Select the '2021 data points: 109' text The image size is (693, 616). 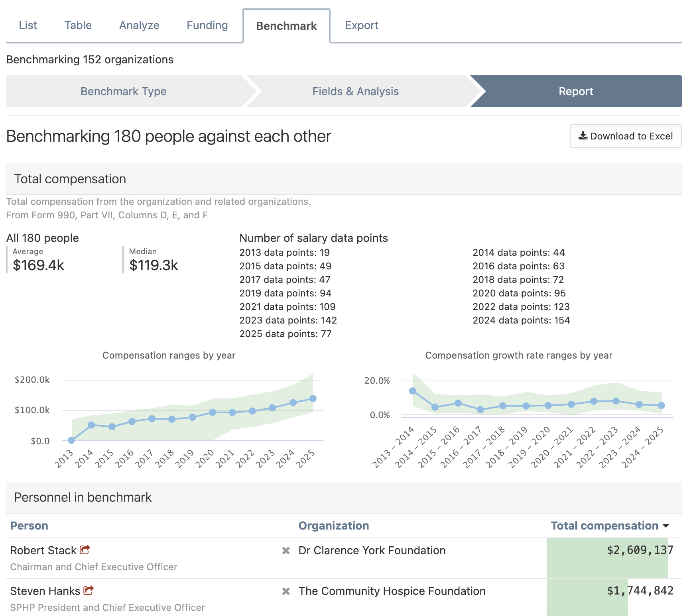click(287, 307)
